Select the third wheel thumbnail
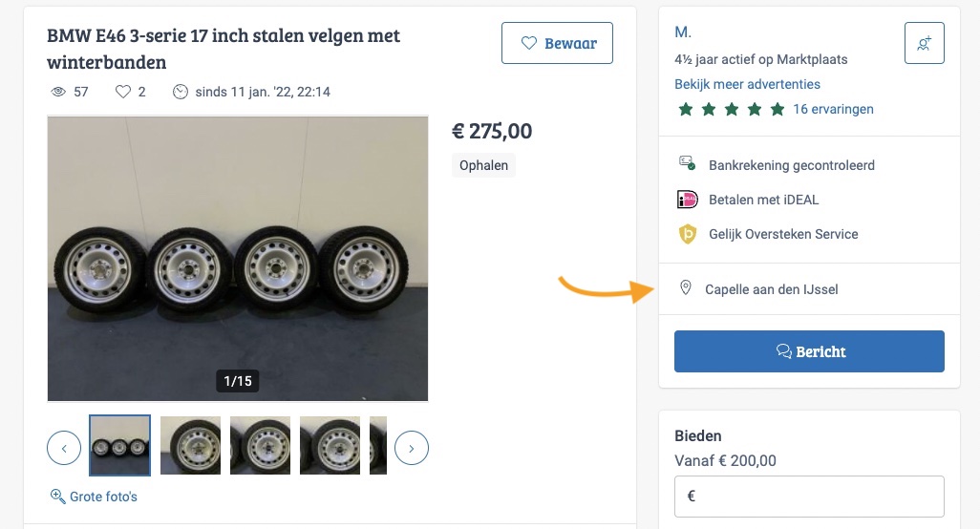The height and width of the screenshot is (529, 980). (x=260, y=445)
